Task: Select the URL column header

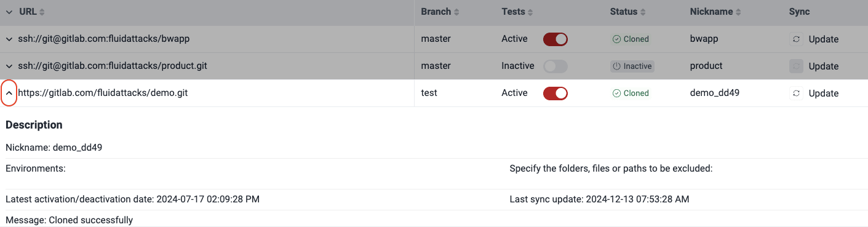Action: [28, 12]
